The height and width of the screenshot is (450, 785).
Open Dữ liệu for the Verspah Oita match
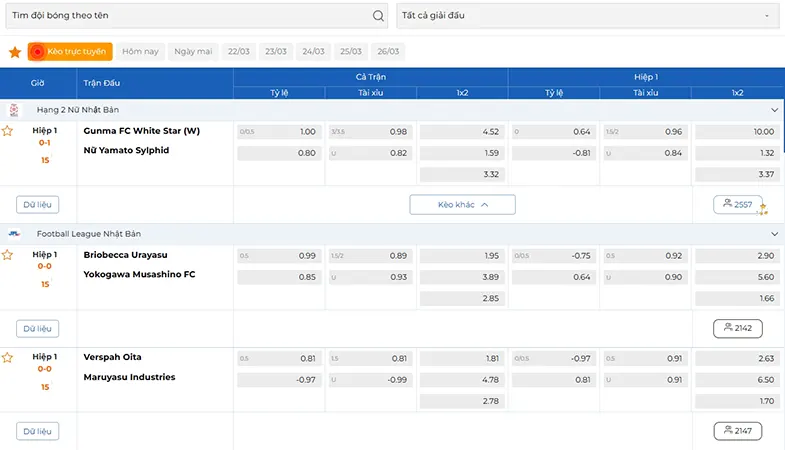pyautogui.click(x=38, y=431)
